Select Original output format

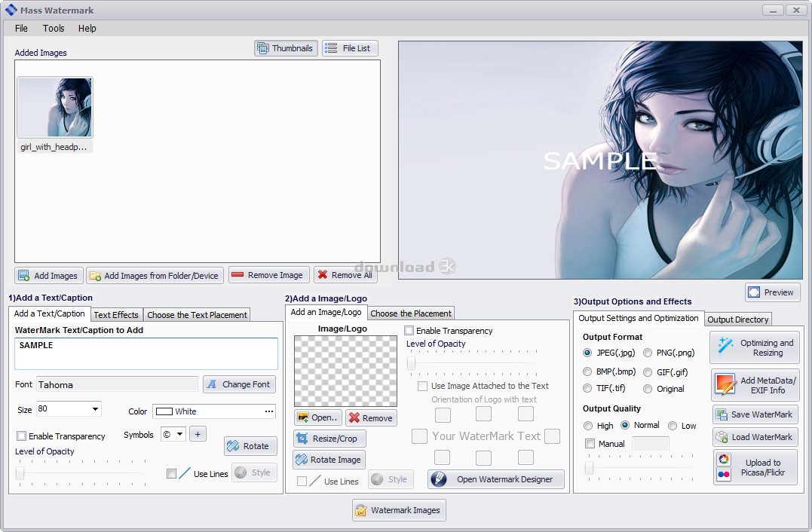pos(648,389)
